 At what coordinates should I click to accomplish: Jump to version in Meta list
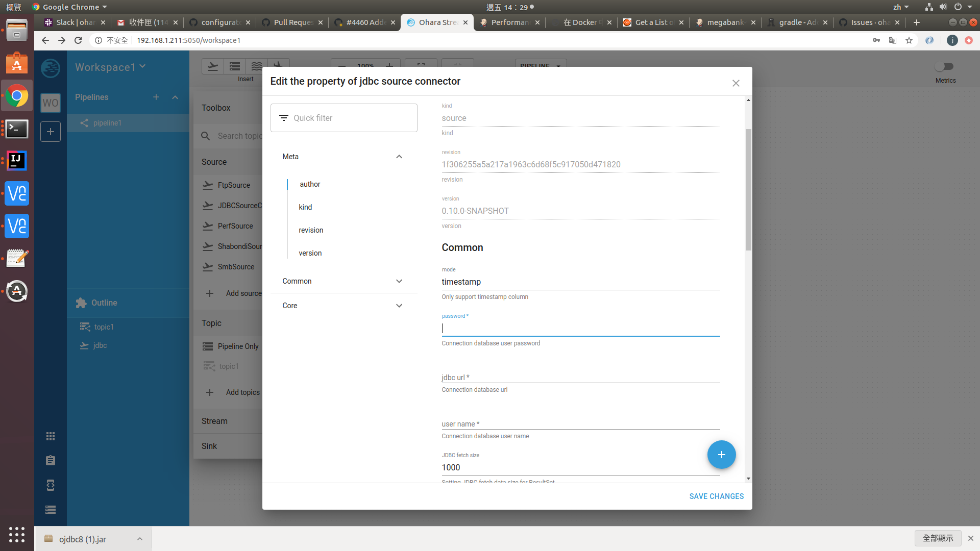click(x=310, y=253)
